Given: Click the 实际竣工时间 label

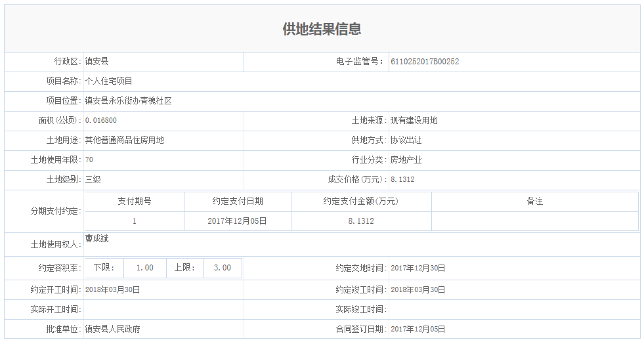Looking at the screenshot, I should coord(361,310).
